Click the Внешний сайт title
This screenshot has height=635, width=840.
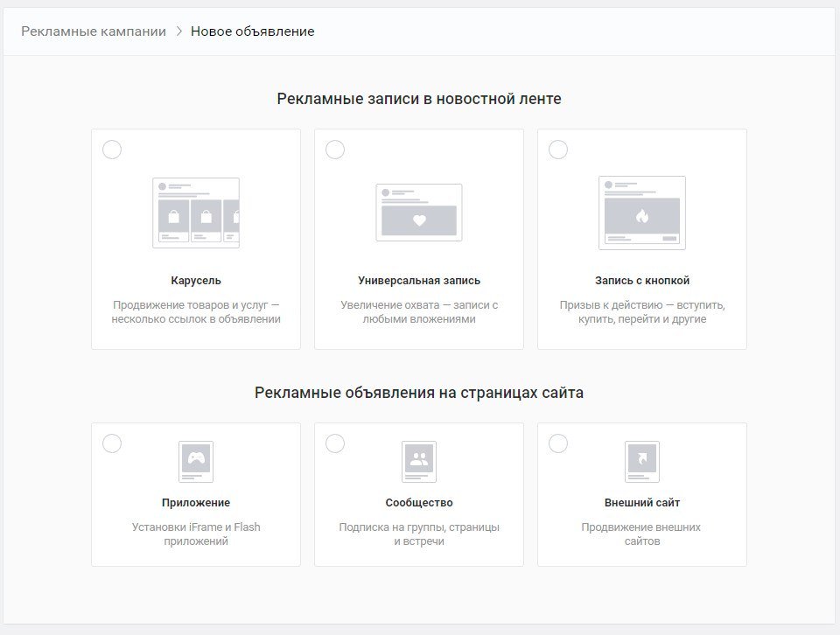point(641,503)
